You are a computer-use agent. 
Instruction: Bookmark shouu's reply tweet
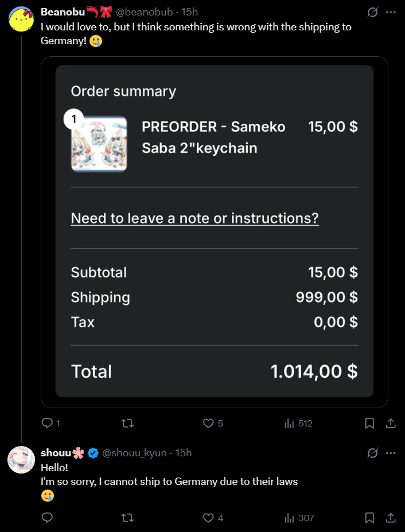coord(370,518)
